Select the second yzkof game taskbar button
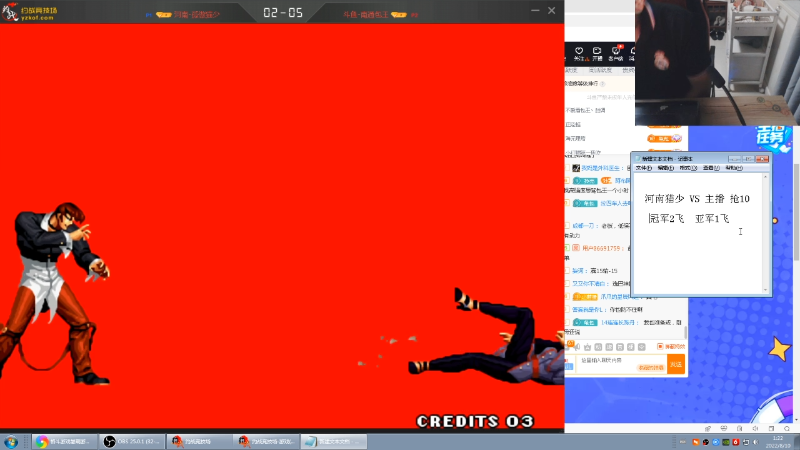800x450 pixels. (266, 441)
